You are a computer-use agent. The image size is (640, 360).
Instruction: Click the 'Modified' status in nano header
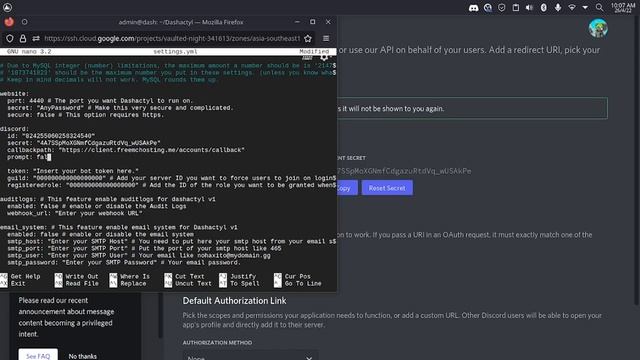tap(314, 51)
